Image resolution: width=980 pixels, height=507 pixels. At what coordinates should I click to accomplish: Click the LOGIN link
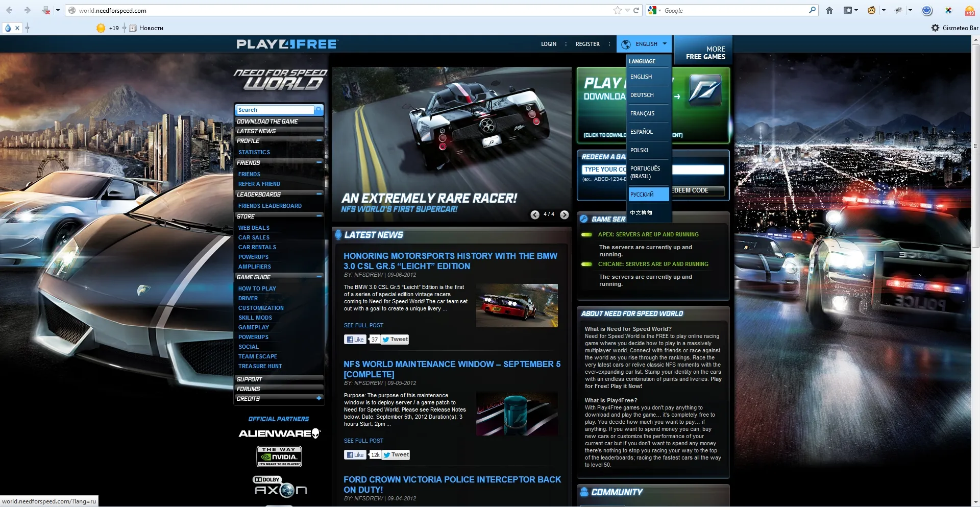click(x=549, y=44)
